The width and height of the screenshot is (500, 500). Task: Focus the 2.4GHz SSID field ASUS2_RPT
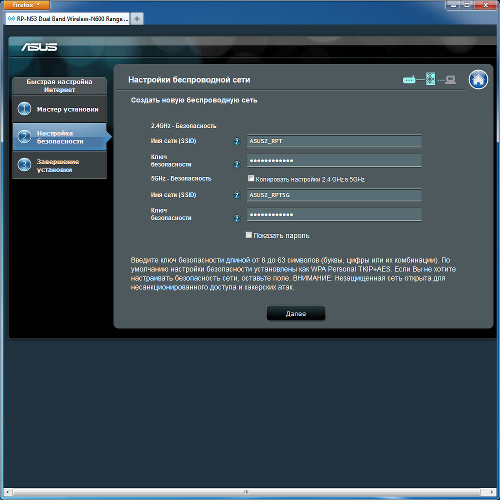click(x=334, y=141)
